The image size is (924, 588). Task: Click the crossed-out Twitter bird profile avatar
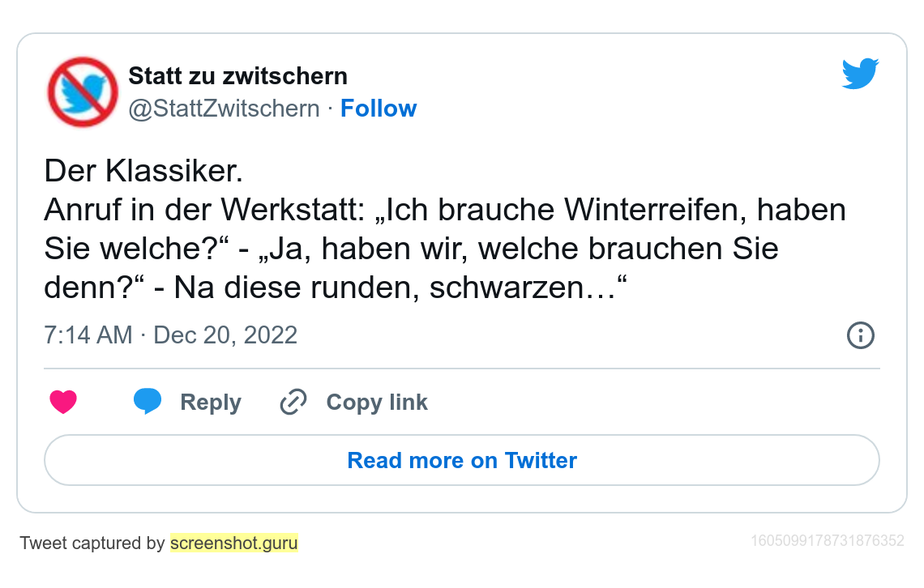click(83, 92)
